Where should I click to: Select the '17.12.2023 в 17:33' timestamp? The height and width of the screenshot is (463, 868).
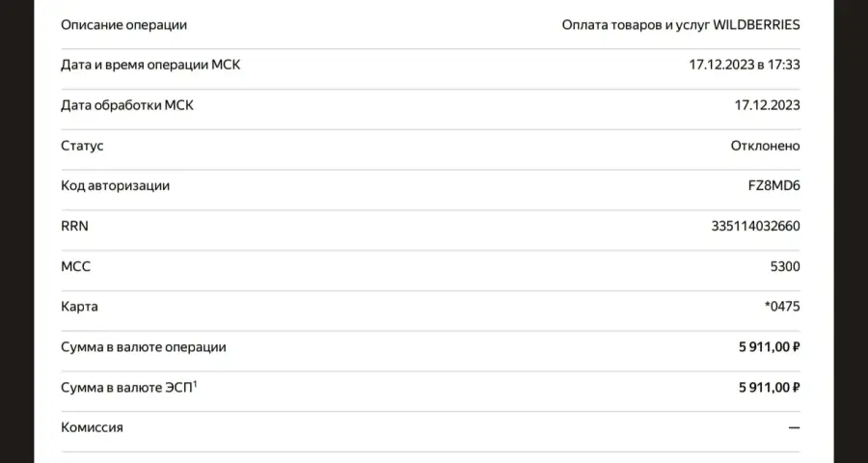pyautogui.click(x=745, y=65)
